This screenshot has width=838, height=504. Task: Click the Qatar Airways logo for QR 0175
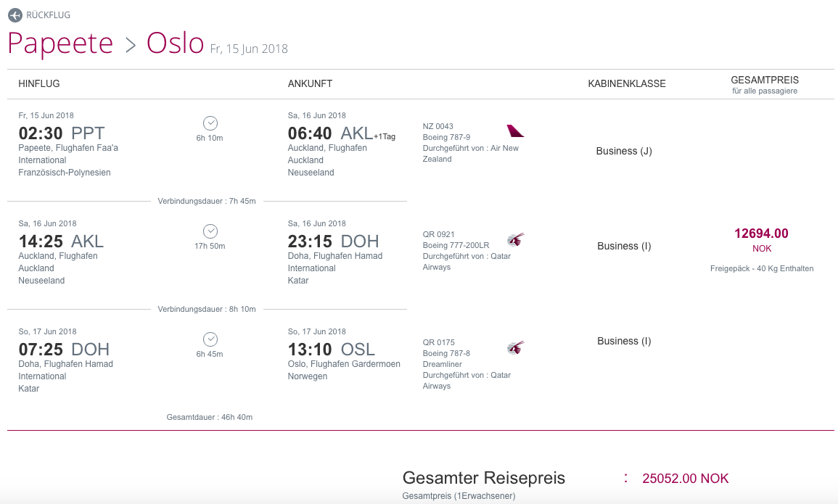(515, 348)
